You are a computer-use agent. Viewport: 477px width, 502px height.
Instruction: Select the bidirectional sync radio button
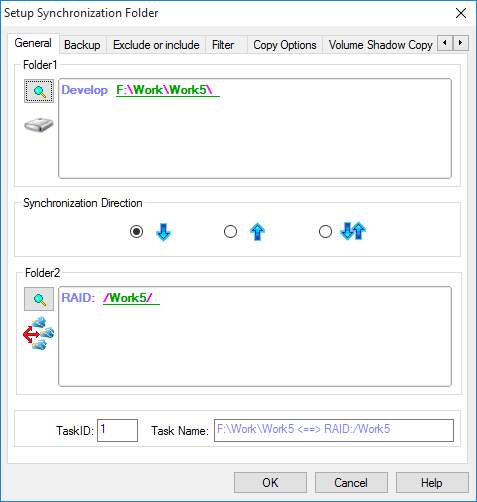coord(325,231)
